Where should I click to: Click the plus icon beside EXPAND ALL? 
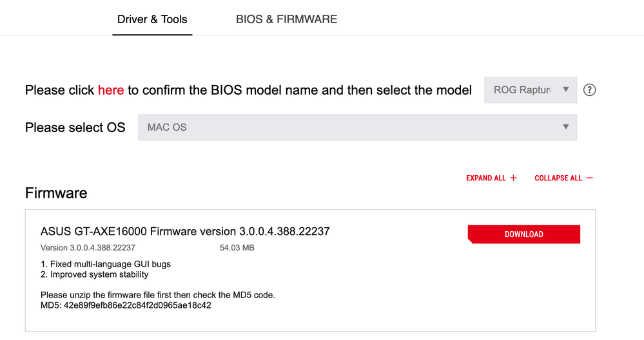point(514,178)
